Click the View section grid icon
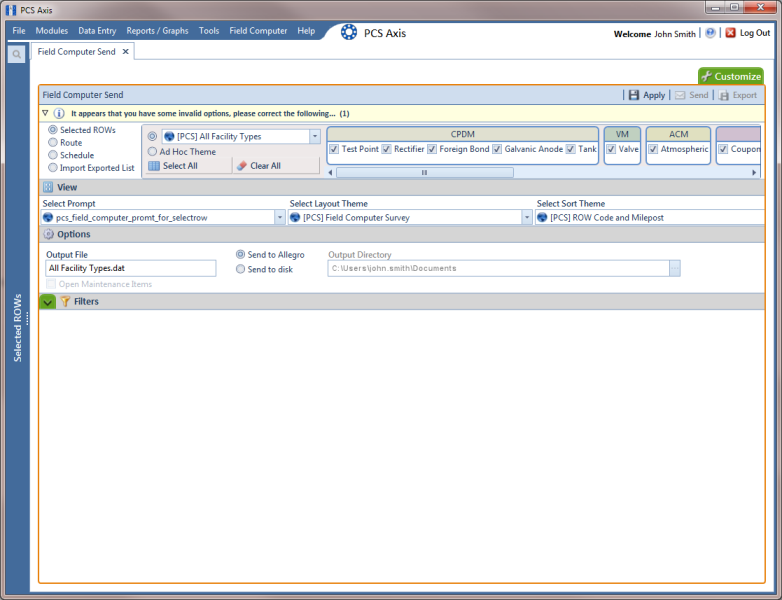The height and width of the screenshot is (600, 782). (48, 187)
